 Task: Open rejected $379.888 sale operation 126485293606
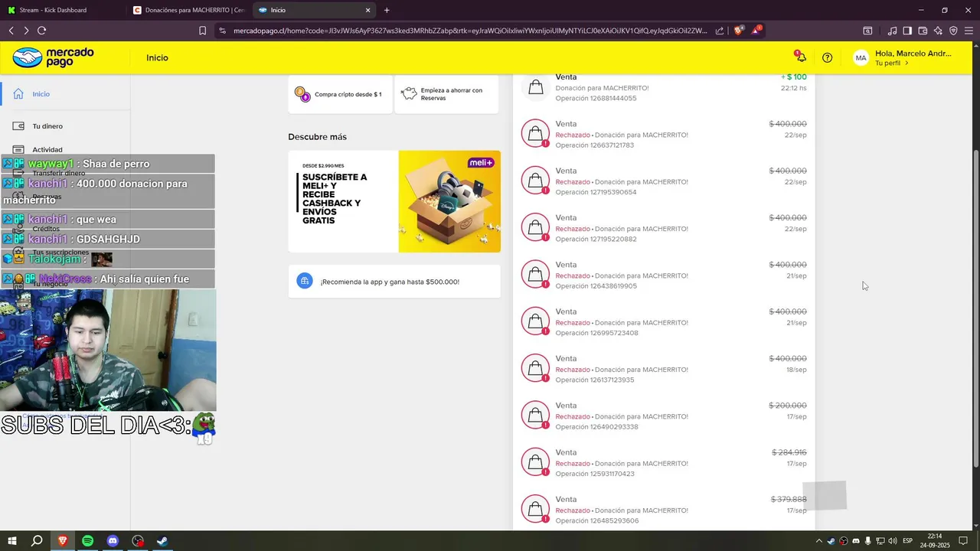click(664, 510)
